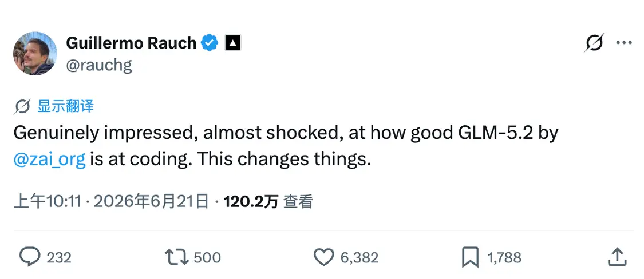Image resolution: width=644 pixels, height=279 pixels.
Task: Click the Guillermo Rauch display name
Action: coord(131,43)
